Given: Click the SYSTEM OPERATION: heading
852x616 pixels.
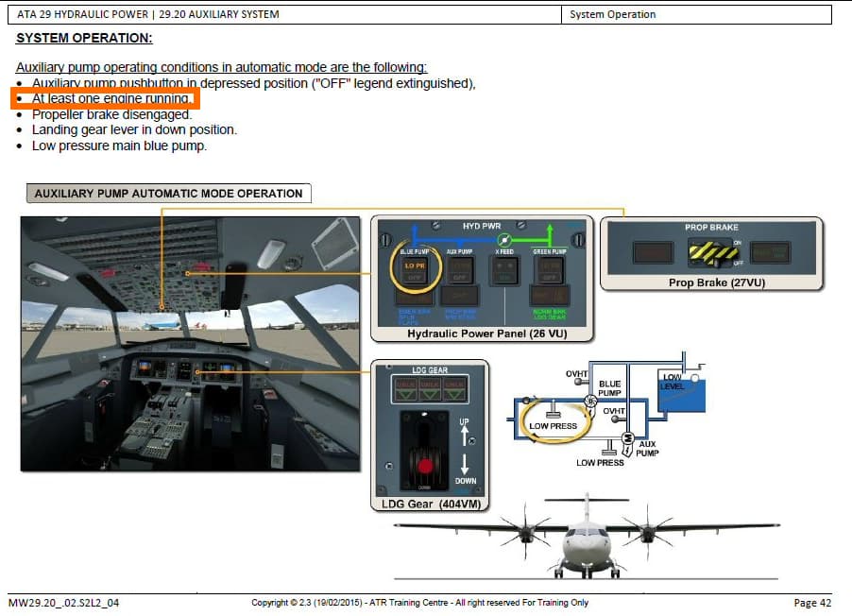Looking at the screenshot, I should pos(84,38).
